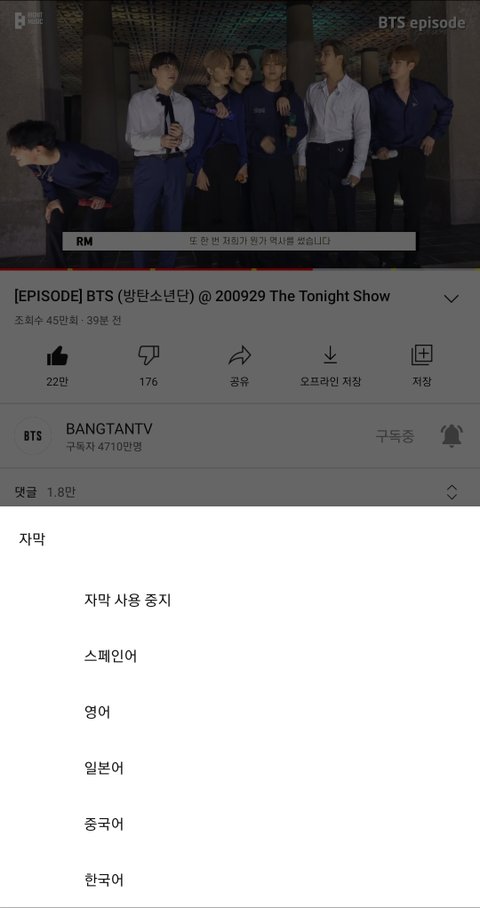The height and width of the screenshot is (908, 480).
Task: Tap the save to playlist icon
Action: pos(422,355)
